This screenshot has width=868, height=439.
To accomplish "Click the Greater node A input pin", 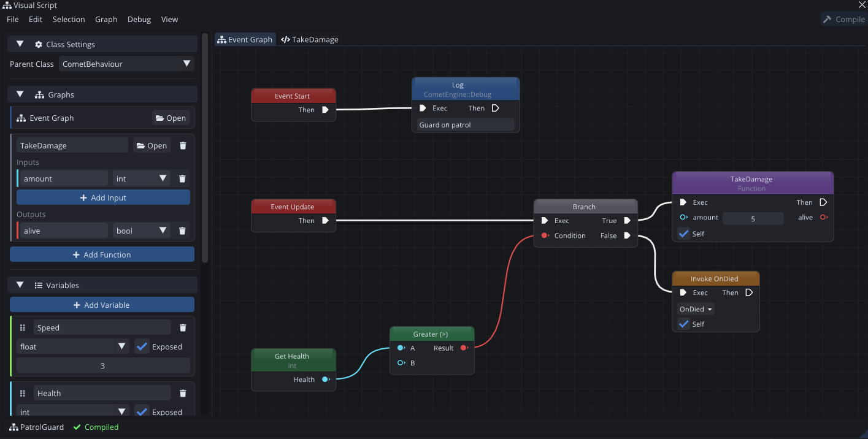I will 401,348.
